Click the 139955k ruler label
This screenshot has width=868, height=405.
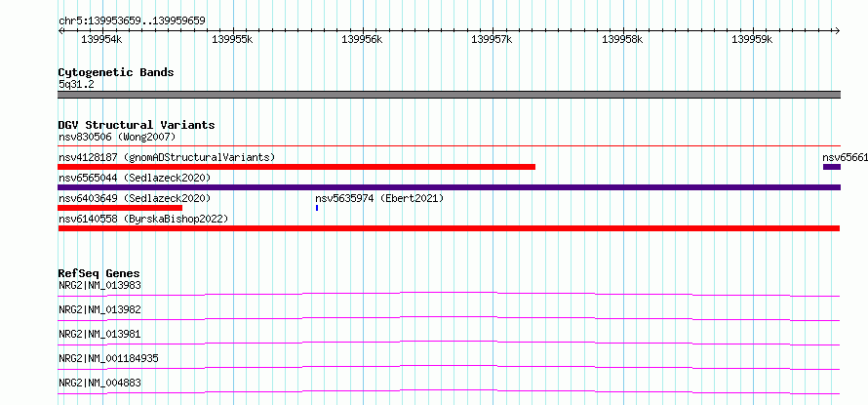click(x=232, y=39)
